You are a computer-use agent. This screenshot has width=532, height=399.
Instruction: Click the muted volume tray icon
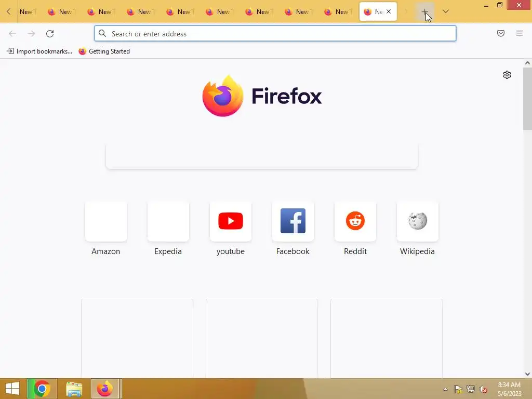483,389
